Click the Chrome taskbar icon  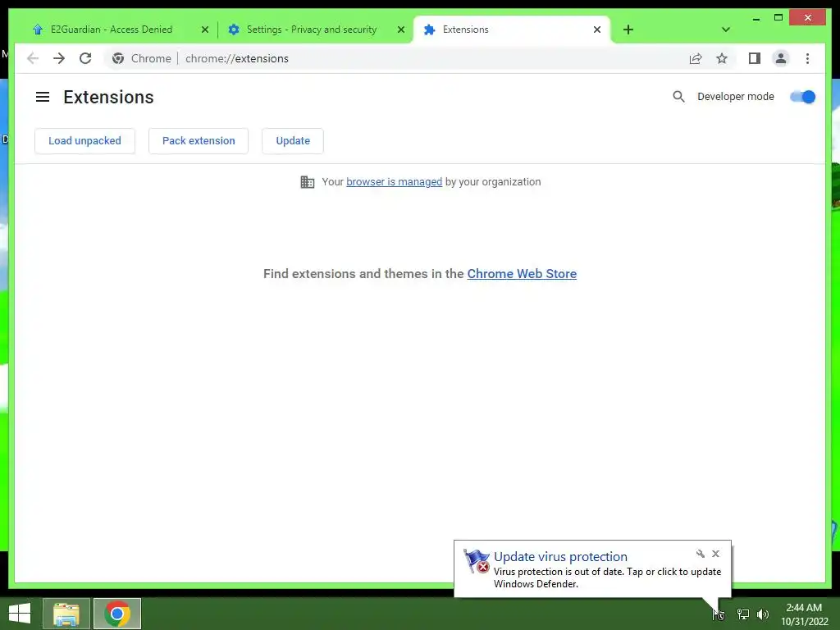[x=117, y=614]
